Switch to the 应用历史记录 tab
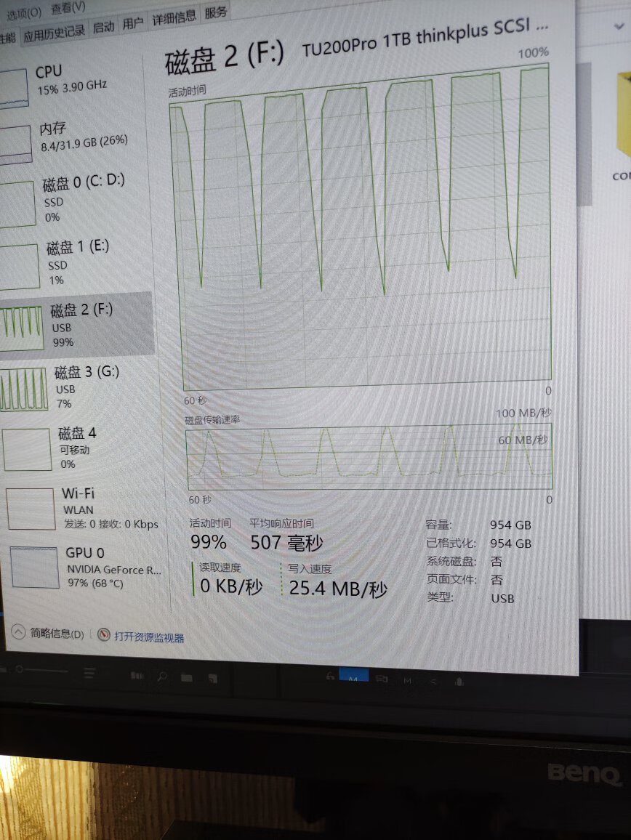The height and width of the screenshot is (840, 631). [55, 31]
